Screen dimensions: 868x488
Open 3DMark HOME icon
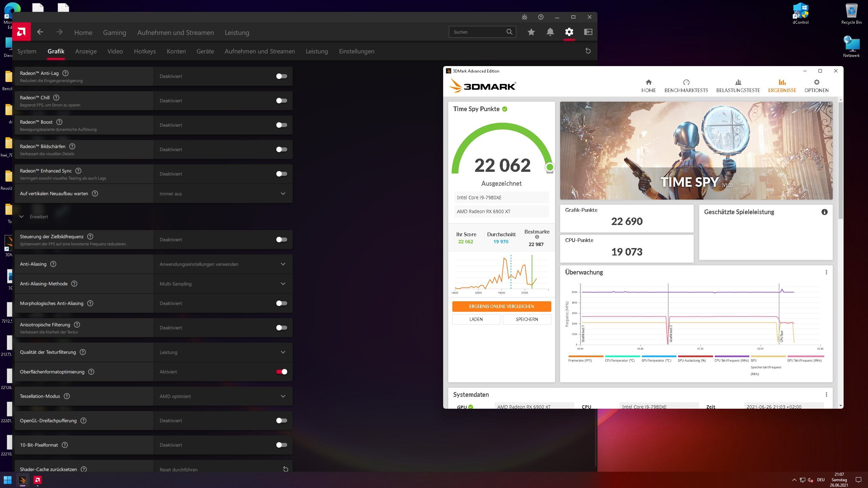pos(649,82)
